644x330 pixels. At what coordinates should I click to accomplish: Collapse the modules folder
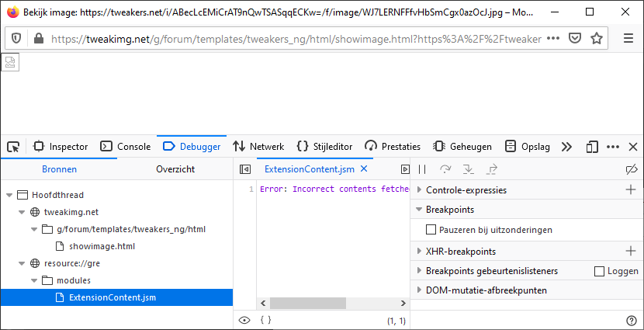pos(34,280)
